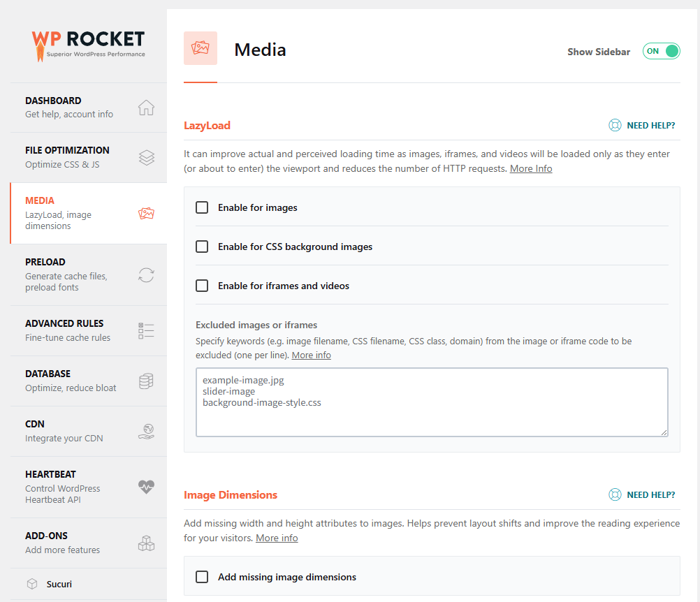Check Add missing image dimensions
This screenshot has width=700, height=602.
tap(202, 577)
